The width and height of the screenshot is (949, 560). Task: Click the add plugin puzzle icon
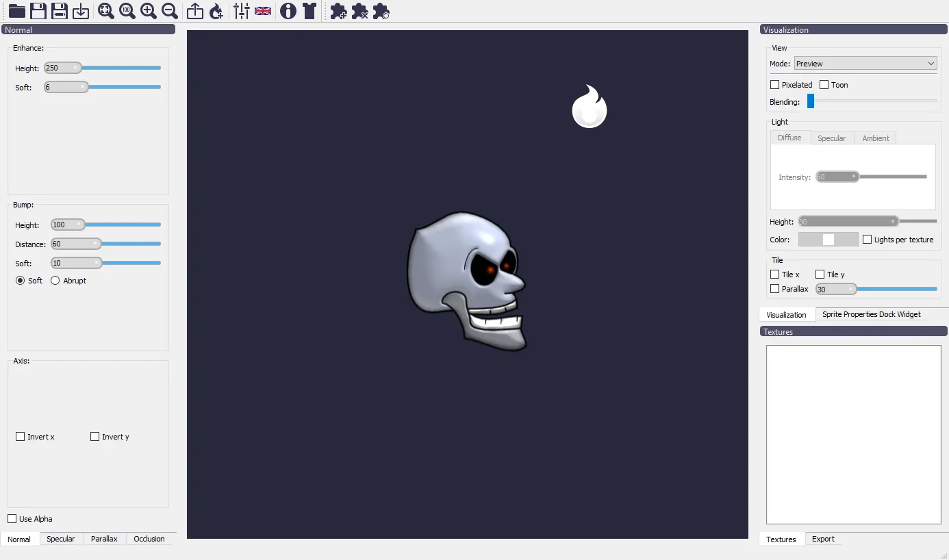(338, 11)
